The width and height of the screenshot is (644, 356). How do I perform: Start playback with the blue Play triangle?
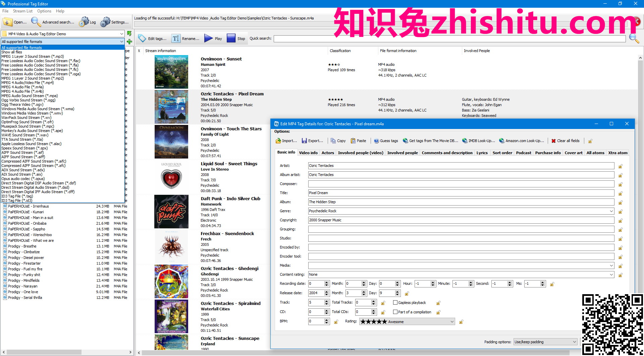[209, 38]
